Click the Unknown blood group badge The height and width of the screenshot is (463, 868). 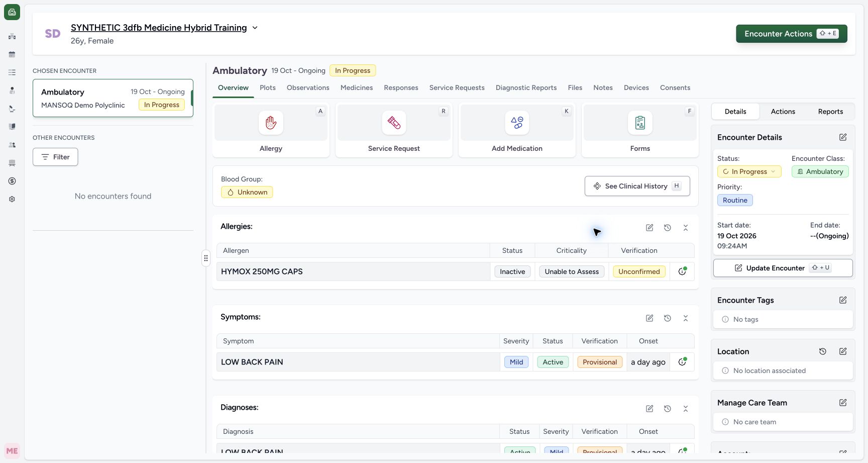247,192
